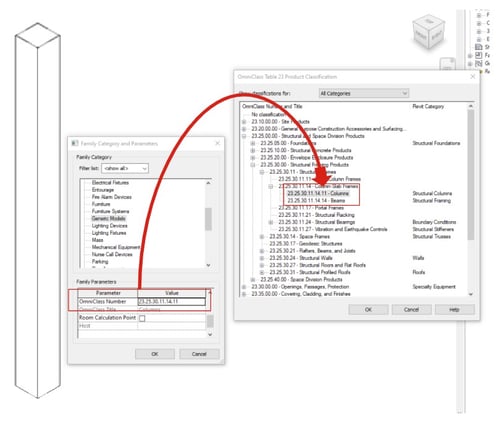Click Help button in OmniClass dialog
The image size is (500, 422).
tap(454, 309)
